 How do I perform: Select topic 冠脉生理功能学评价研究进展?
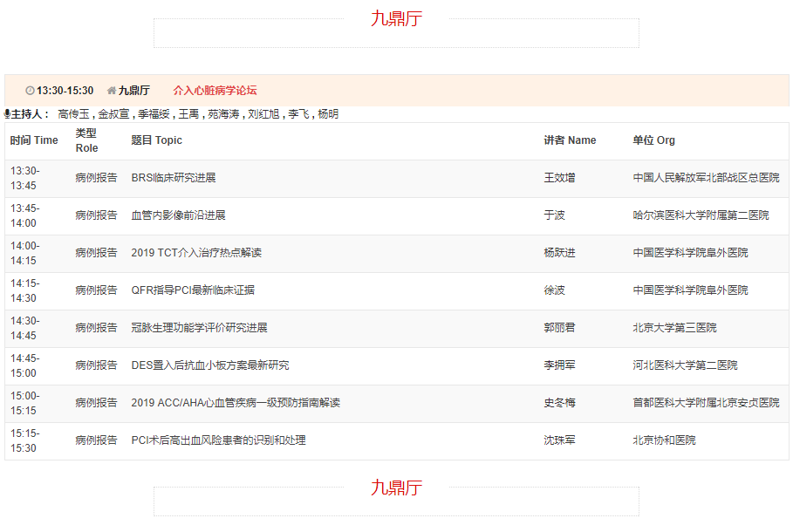pyautogui.click(x=199, y=327)
